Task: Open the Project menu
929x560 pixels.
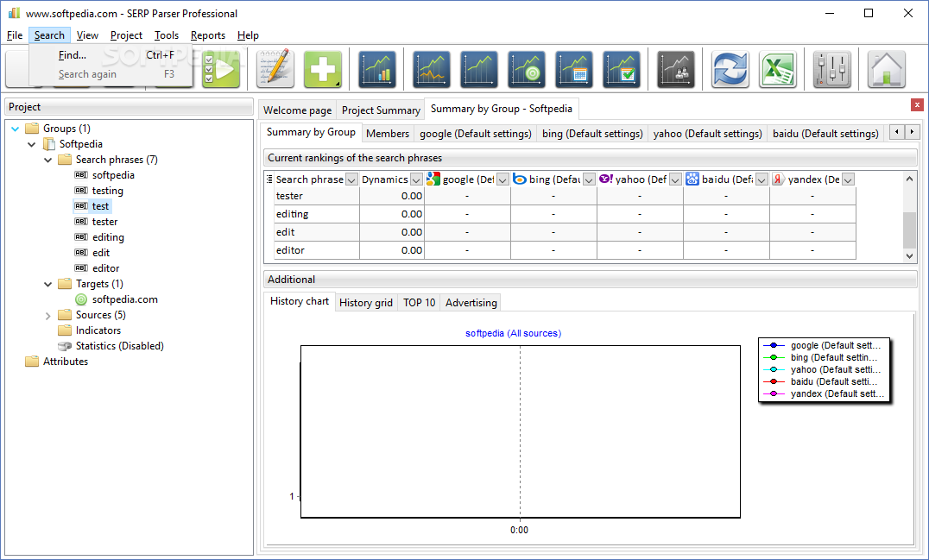Action: 126,35
